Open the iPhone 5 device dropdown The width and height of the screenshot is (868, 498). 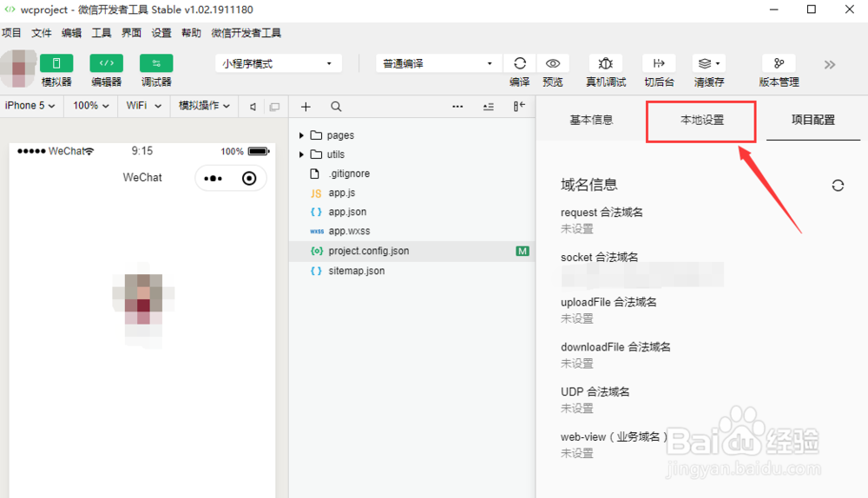[30, 106]
